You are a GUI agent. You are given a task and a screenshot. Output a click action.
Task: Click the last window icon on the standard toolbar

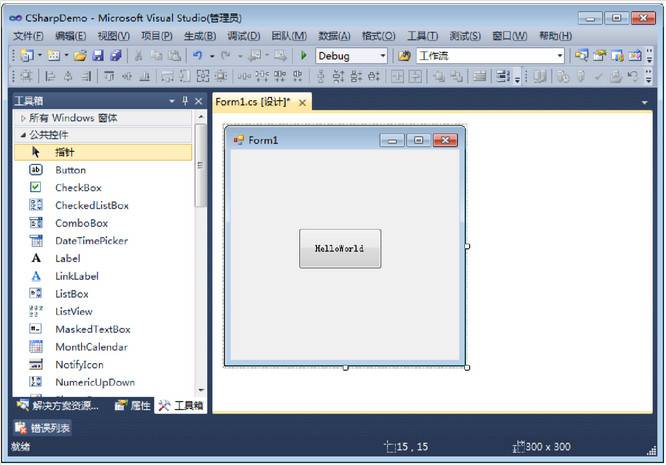pyautogui.click(x=635, y=56)
